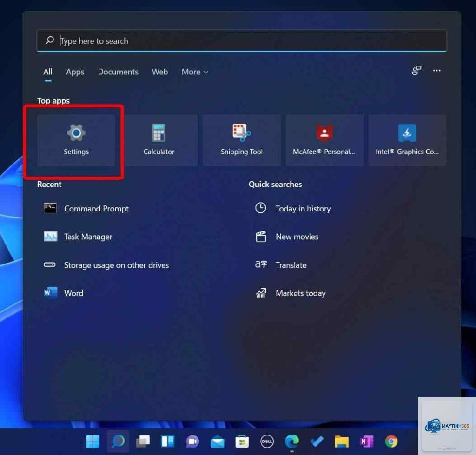Viewport: 476px width, 455px height.
Task: Open search options feedback icon
Action: 416,71
